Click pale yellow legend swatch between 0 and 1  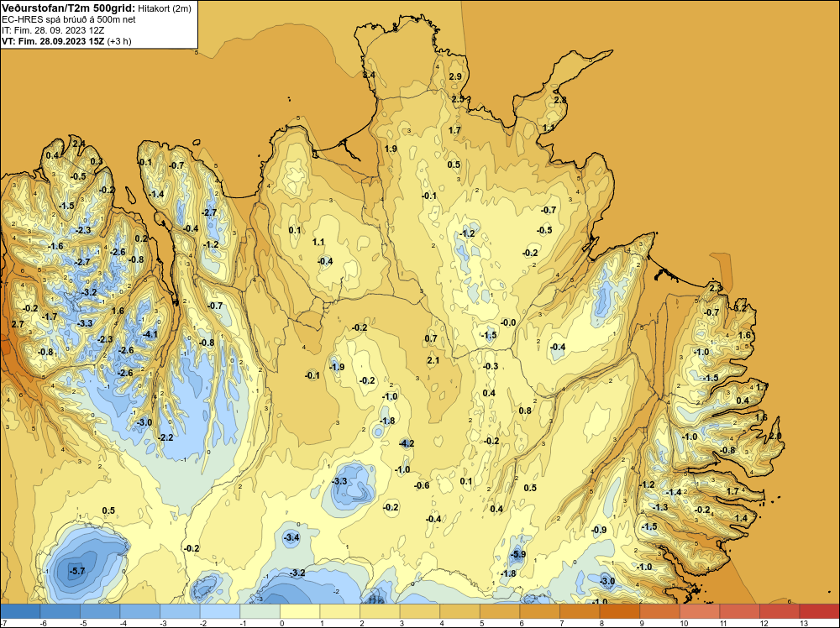click(300, 611)
